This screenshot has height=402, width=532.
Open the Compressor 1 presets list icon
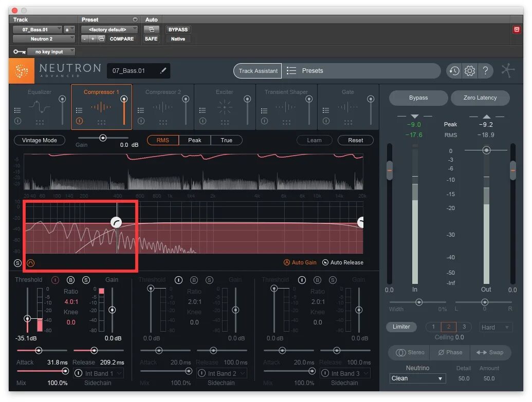coord(79,110)
